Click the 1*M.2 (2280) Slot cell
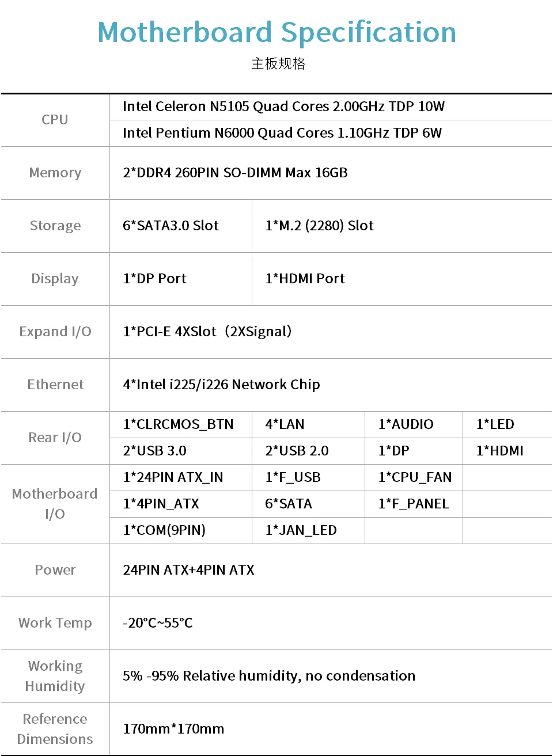Screen dimensions: 553x756 pos(319,226)
